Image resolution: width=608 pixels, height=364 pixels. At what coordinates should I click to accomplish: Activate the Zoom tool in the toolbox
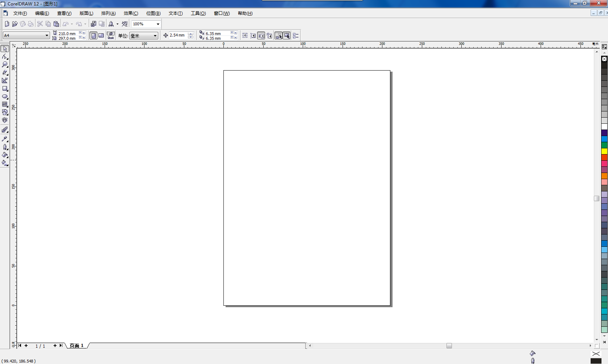(5, 65)
